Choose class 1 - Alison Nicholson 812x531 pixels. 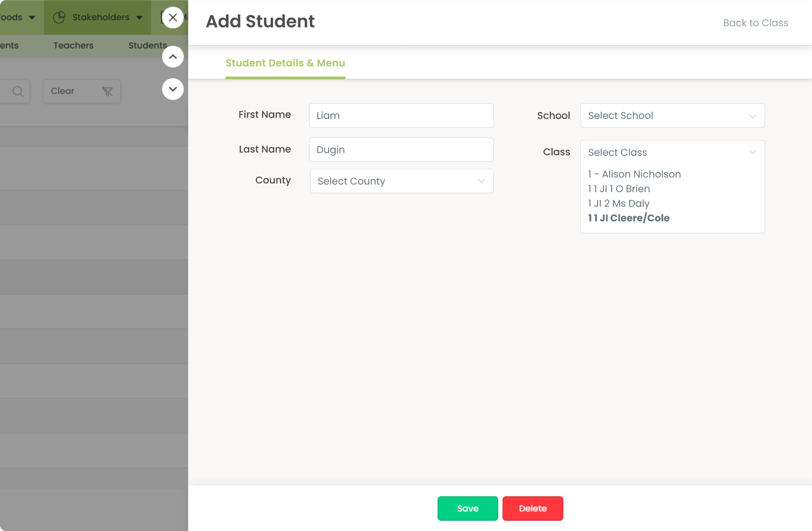point(634,174)
